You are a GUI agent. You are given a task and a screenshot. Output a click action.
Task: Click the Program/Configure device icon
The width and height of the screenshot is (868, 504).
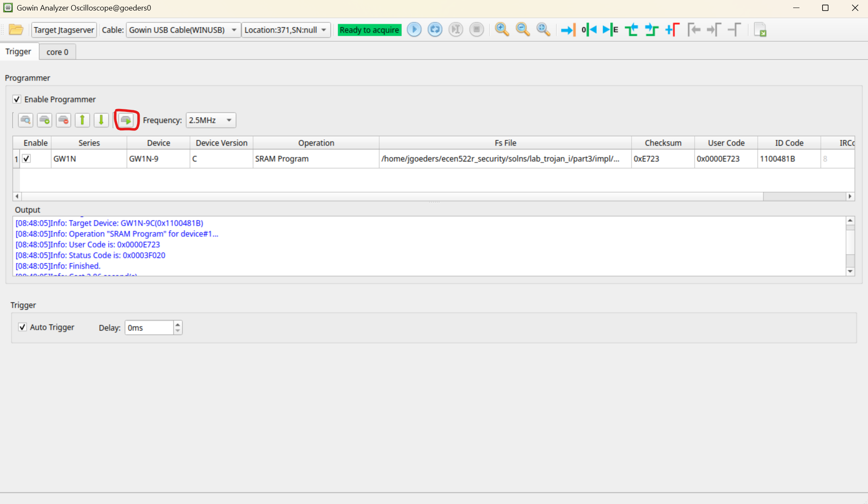click(126, 120)
